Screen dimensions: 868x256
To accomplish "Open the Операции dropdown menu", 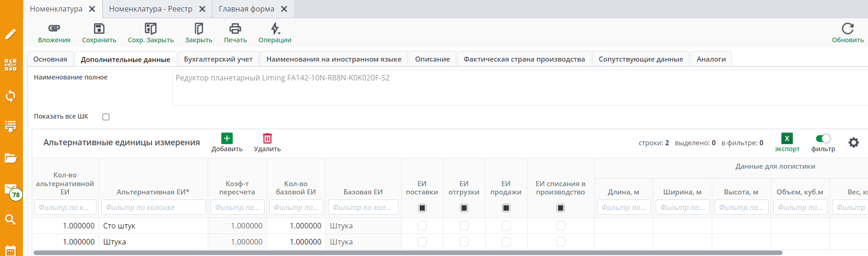I will point(275,28).
